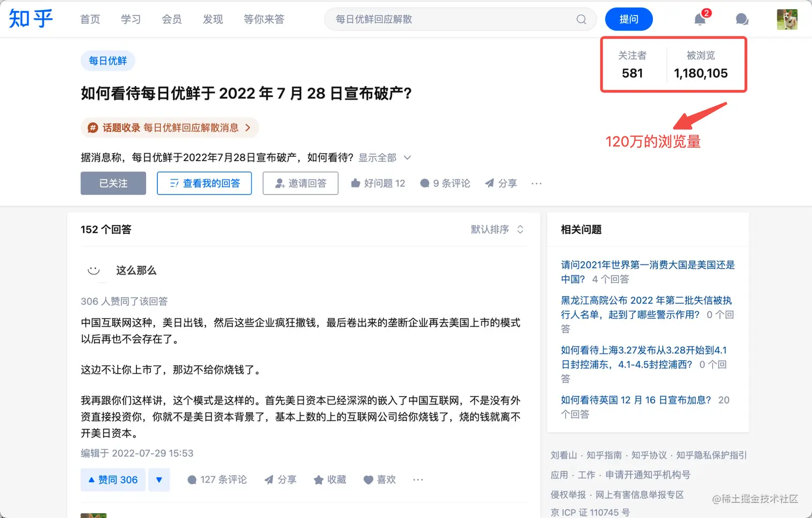Viewport: 812px width, 518px height.
Task: Share the answer by 这么那么
Action: click(280, 479)
